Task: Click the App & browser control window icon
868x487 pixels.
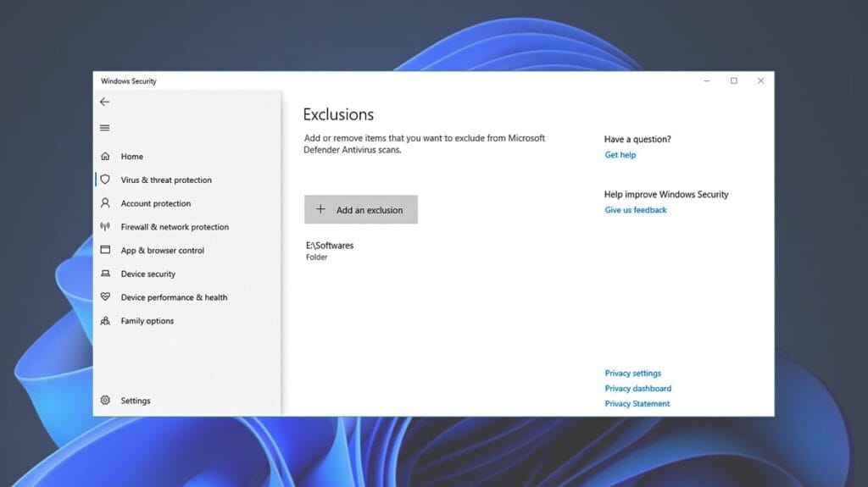Action: click(105, 250)
